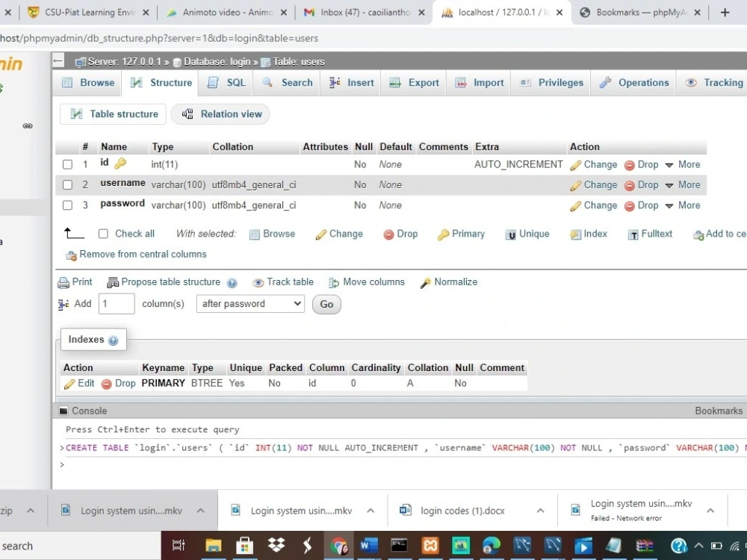Toggle the Check all checkbox
This screenshot has height=560, width=747.
(103, 234)
